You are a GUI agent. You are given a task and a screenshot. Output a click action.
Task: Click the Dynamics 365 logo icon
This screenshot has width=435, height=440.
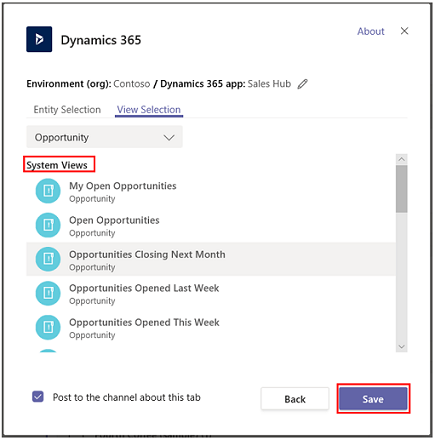pyautogui.click(x=39, y=39)
